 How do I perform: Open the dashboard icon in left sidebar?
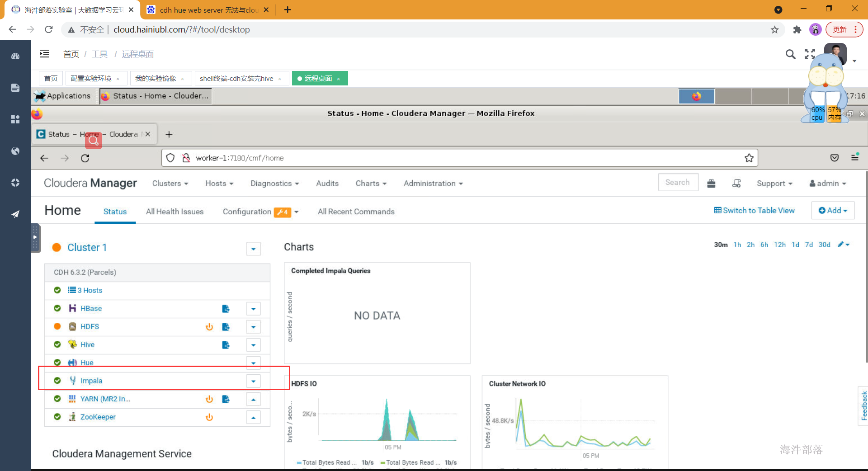click(x=15, y=57)
